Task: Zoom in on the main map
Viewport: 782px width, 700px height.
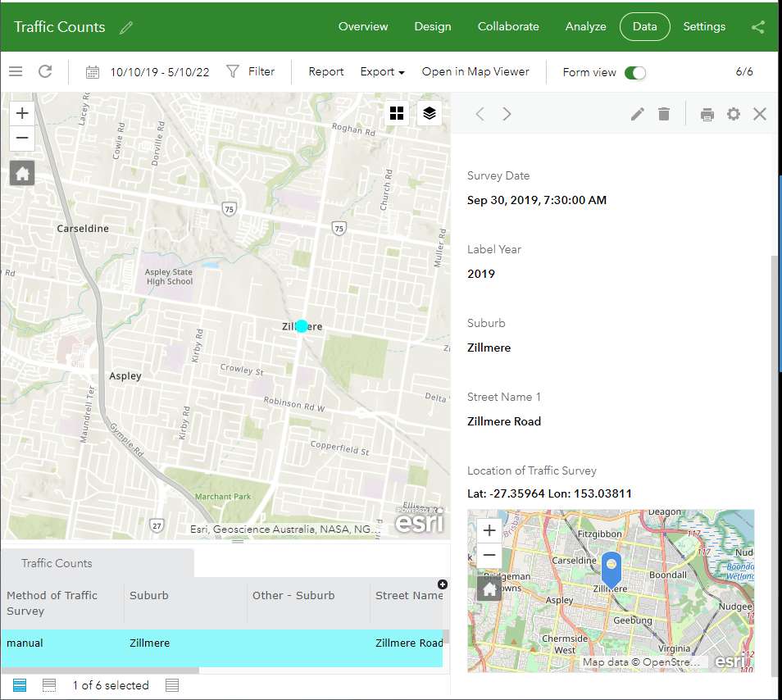Action: tap(22, 113)
